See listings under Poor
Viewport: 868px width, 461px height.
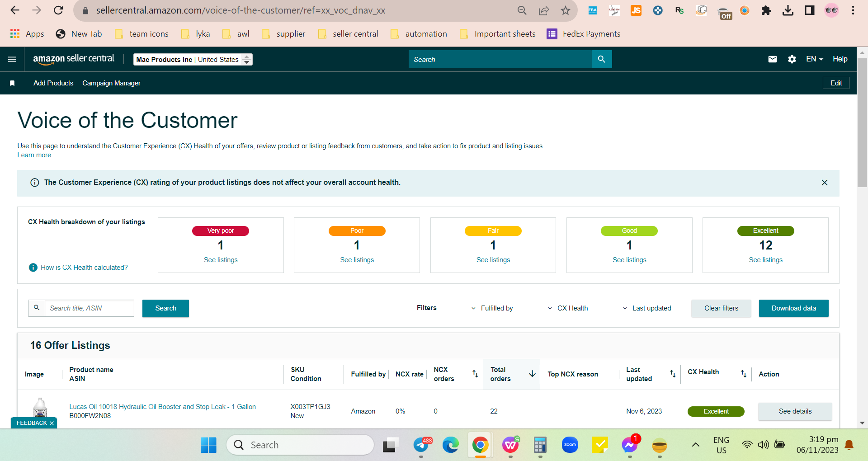coord(357,260)
